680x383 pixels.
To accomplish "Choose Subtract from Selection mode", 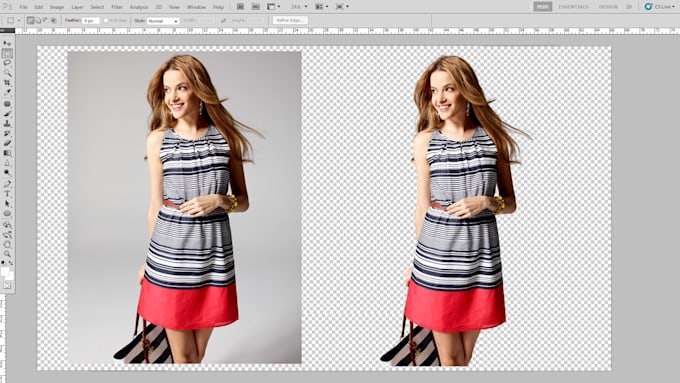I will click(45, 20).
